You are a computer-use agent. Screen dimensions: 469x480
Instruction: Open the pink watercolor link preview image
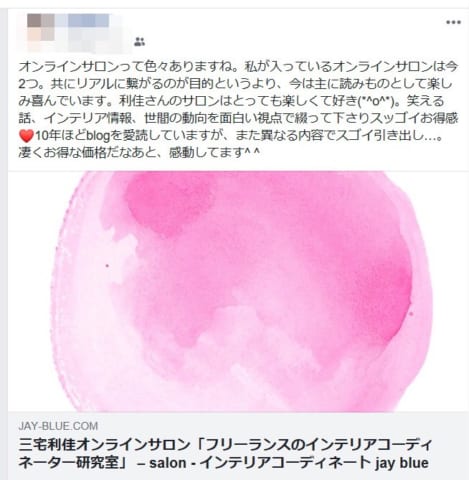click(x=238, y=292)
